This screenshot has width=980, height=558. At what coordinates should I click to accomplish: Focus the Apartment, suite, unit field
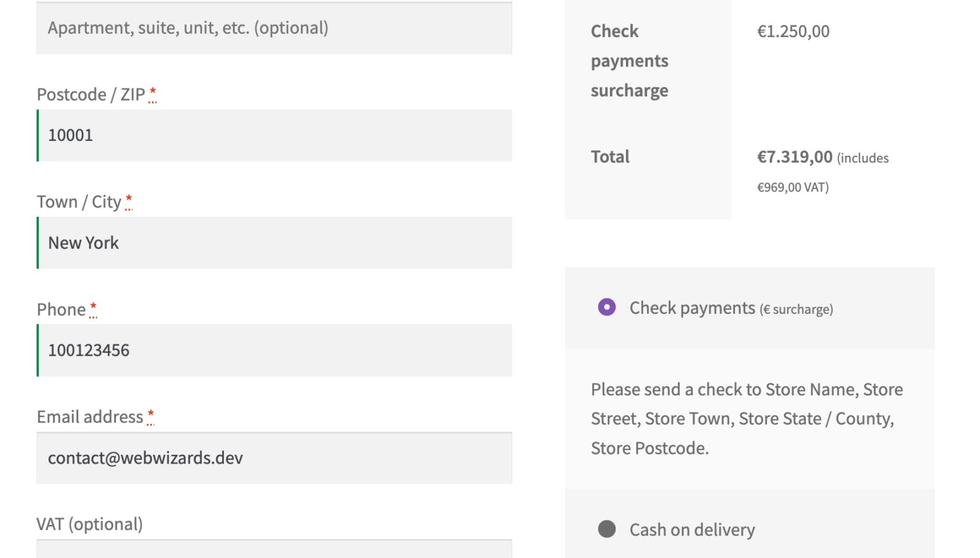click(x=274, y=28)
